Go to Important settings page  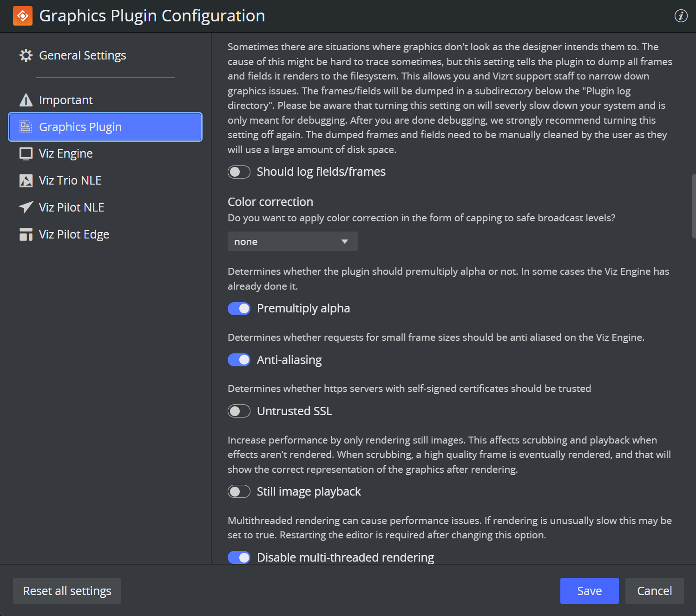[105, 100]
